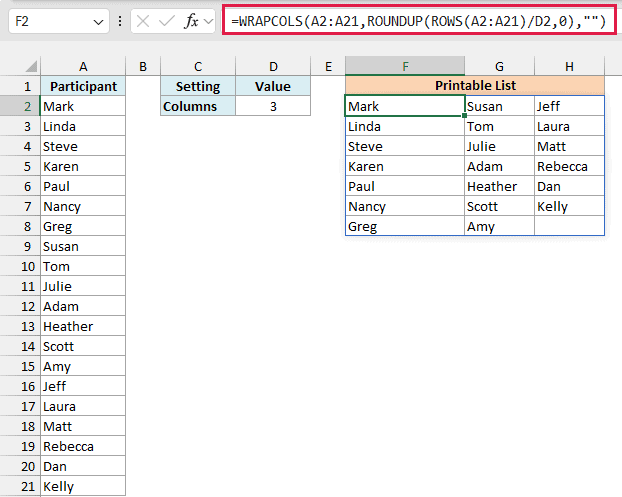Select row 10 header
Viewport: 622px width, 497px height.
point(20,266)
